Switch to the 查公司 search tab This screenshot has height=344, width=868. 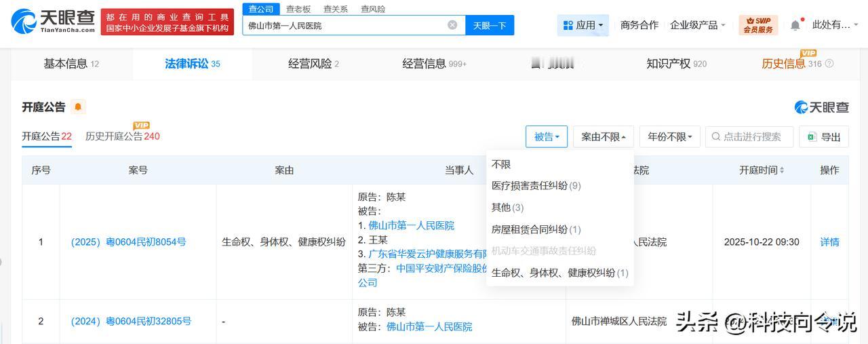261,9
